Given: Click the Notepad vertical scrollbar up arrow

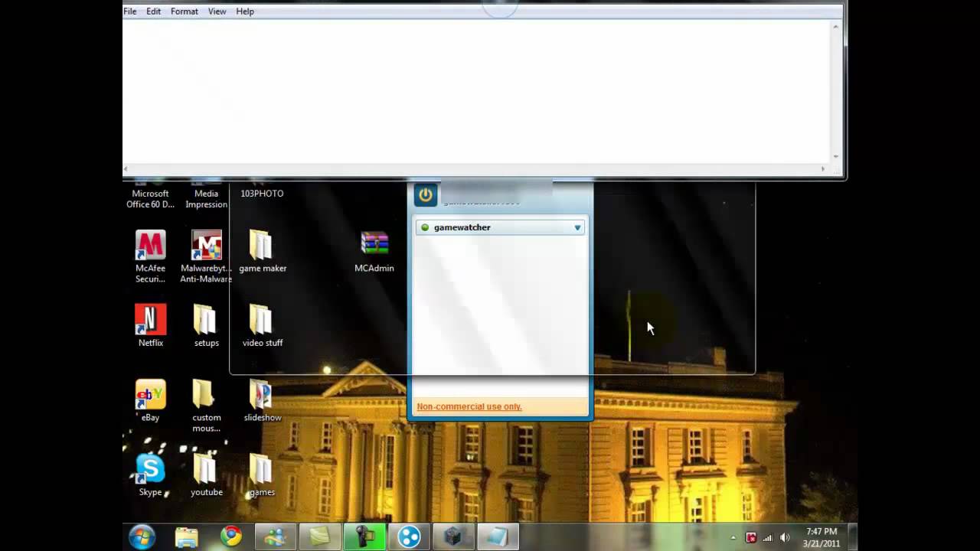Looking at the screenshot, I should tap(835, 27).
